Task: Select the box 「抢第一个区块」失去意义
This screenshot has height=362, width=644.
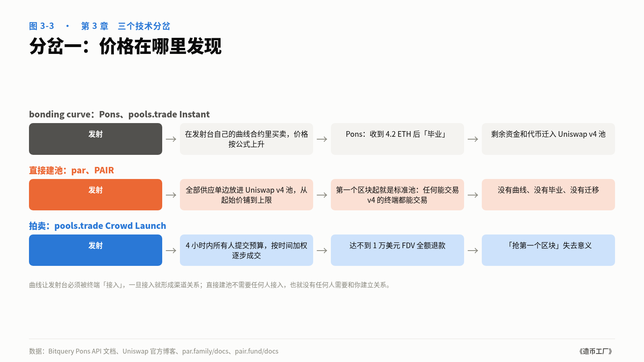Action: pos(548,250)
